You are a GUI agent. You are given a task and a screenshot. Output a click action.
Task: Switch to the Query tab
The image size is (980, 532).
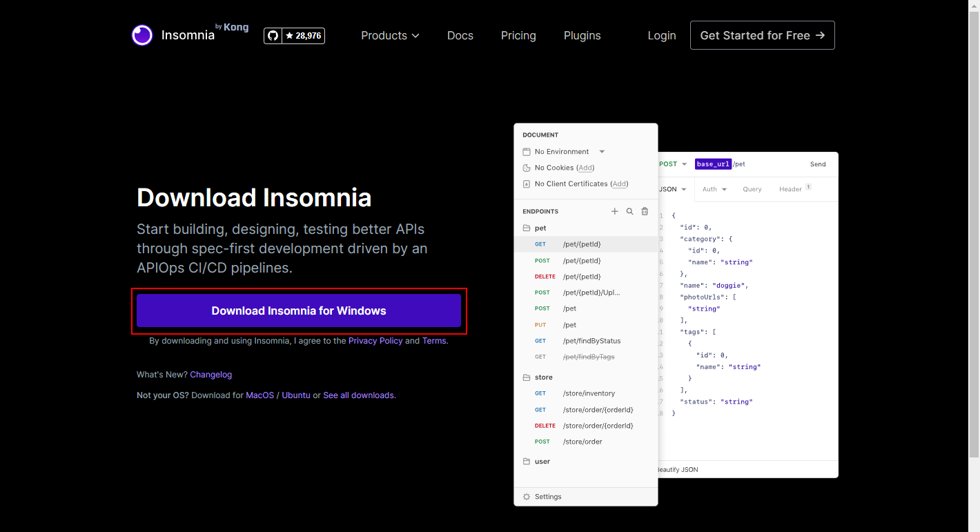pyautogui.click(x=752, y=189)
